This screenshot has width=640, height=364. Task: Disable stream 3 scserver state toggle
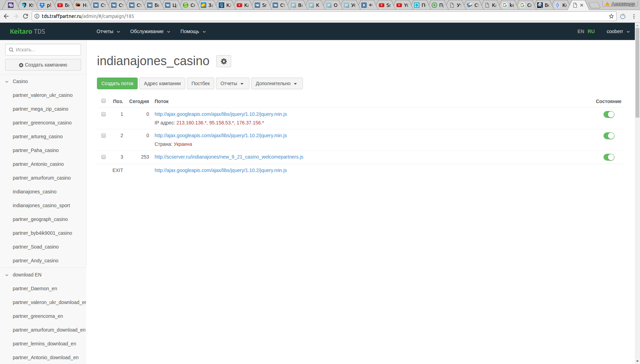point(609,157)
